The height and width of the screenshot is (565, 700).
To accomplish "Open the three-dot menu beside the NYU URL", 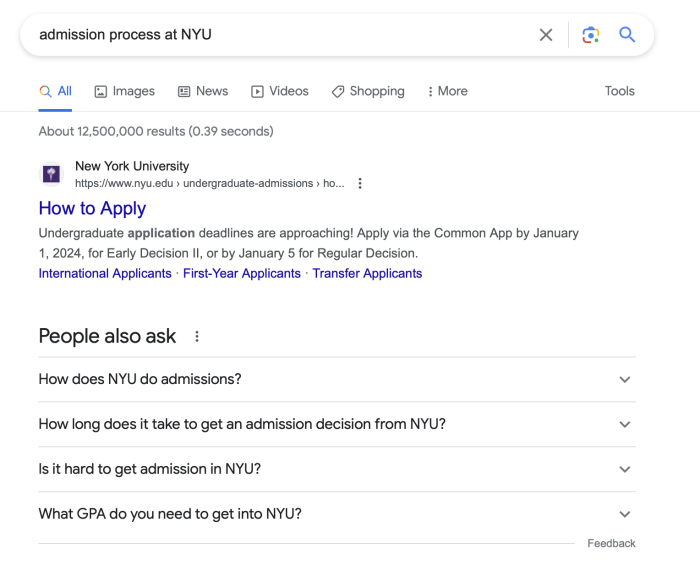I will pyautogui.click(x=360, y=183).
